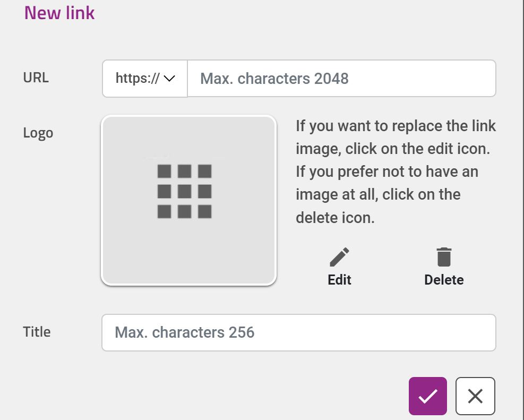The image size is (524, 420).
Task: Click the nine-square grid placeholder icon
Action: click(x=184, y=191)
